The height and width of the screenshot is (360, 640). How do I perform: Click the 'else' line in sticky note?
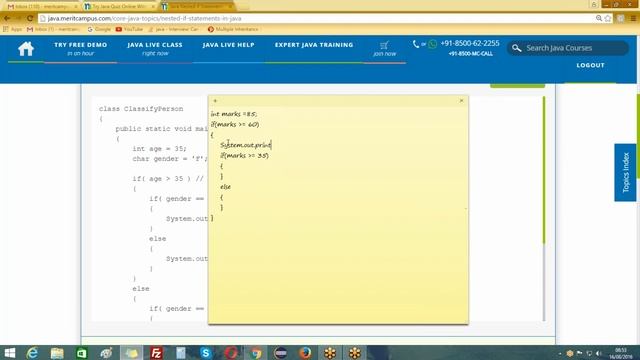tap(225, 187)
